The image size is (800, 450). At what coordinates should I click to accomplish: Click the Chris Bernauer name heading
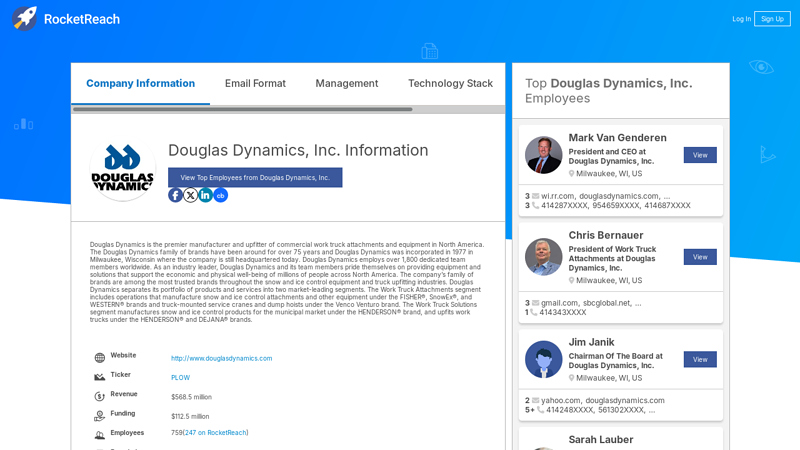click(606, 235)
